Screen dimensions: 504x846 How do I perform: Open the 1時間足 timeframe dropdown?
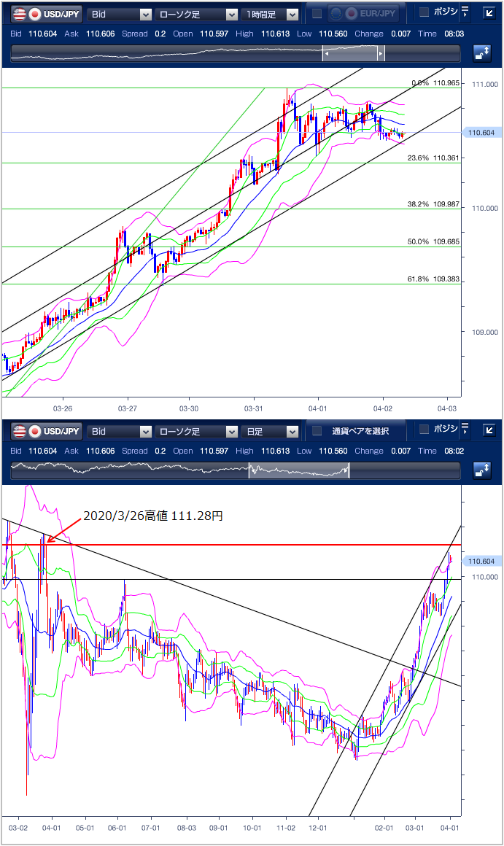(271, 14)
